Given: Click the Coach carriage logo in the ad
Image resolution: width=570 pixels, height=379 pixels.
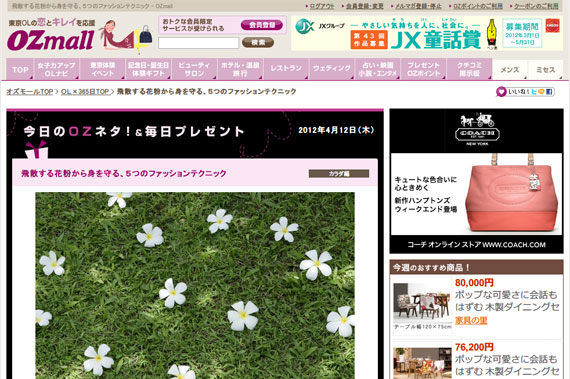Looking at the screenshot, I should tap(477, 129).
